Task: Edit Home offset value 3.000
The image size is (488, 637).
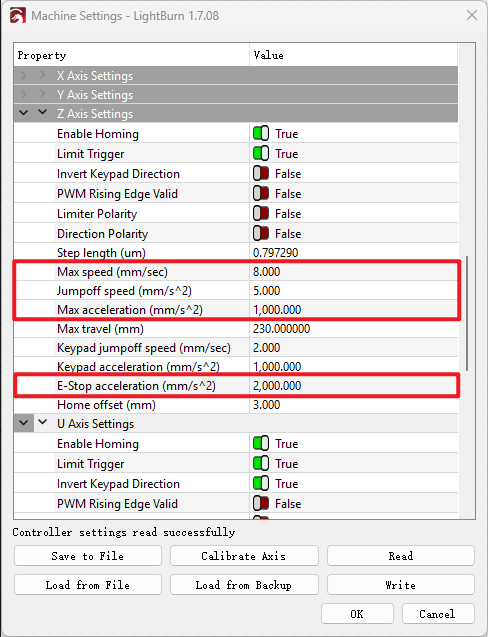Action: [x=267, y=405]
